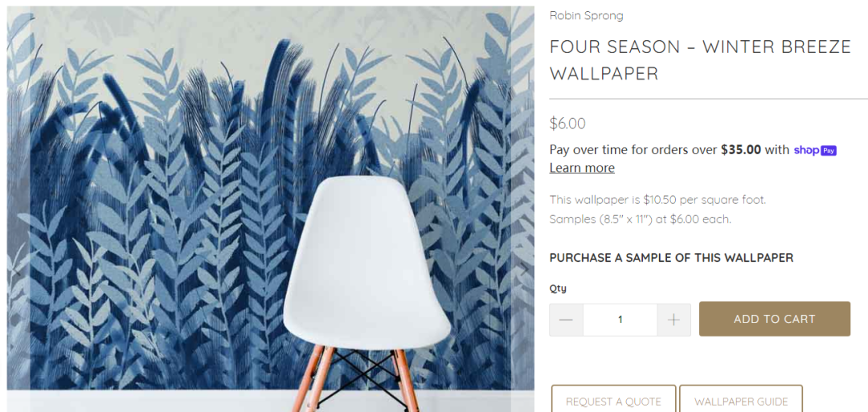Click the Samples 8.5 x 11 text line
This screenshot has width=868, height=412.
[641, 219]
